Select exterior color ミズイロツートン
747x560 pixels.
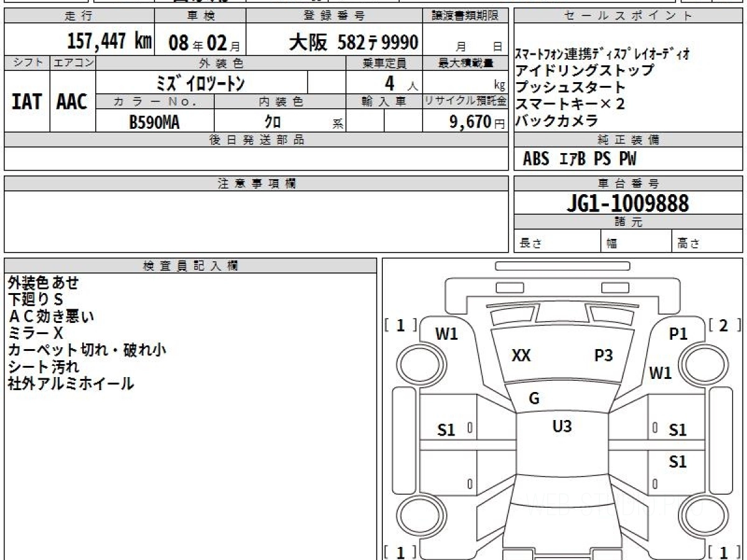200,83
